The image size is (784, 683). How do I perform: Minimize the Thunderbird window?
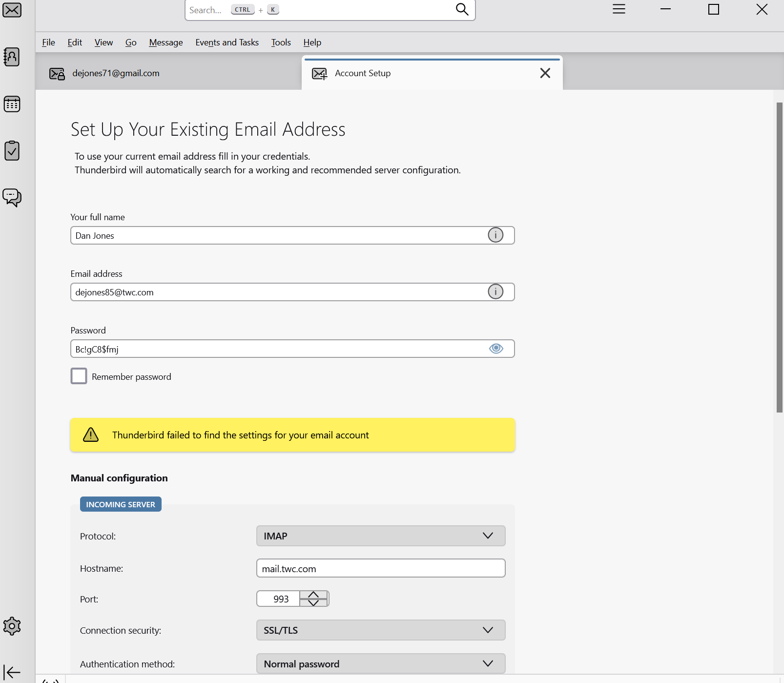666,9
